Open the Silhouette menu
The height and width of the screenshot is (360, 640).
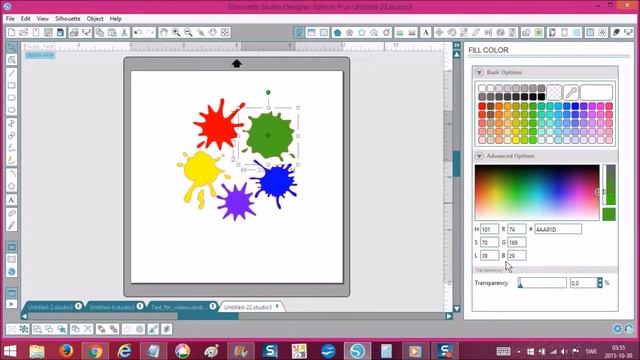(68, 19)
